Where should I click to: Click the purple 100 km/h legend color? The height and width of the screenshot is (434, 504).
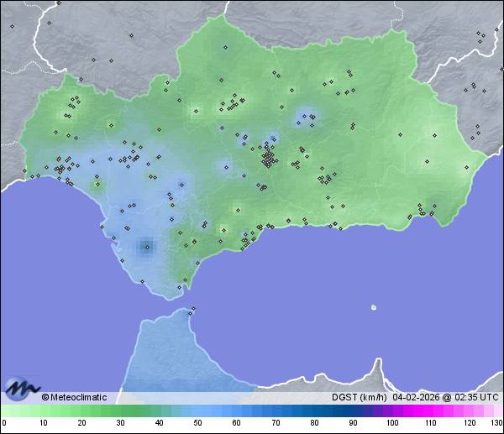coord(391,410)
